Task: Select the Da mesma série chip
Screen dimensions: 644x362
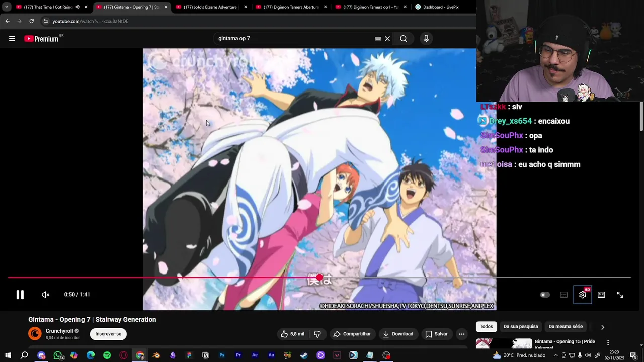Action: pyautogui.click(x=566, y=327)
